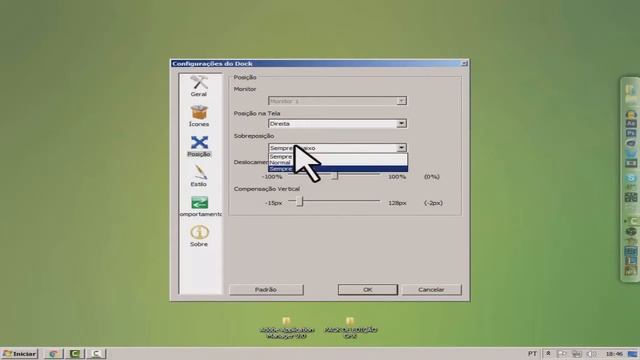Viewport: 640px width, 360px height.
Task: Select the Adobe Application Manager desktop folder
Action: point(287,328)
